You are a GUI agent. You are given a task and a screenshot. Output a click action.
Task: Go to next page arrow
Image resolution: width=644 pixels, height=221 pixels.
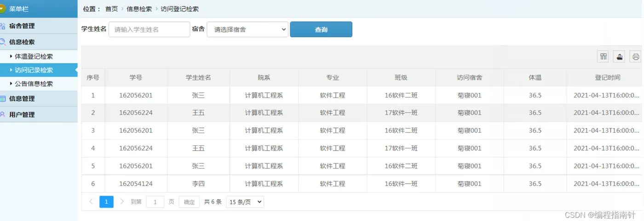tap(122, 202)
